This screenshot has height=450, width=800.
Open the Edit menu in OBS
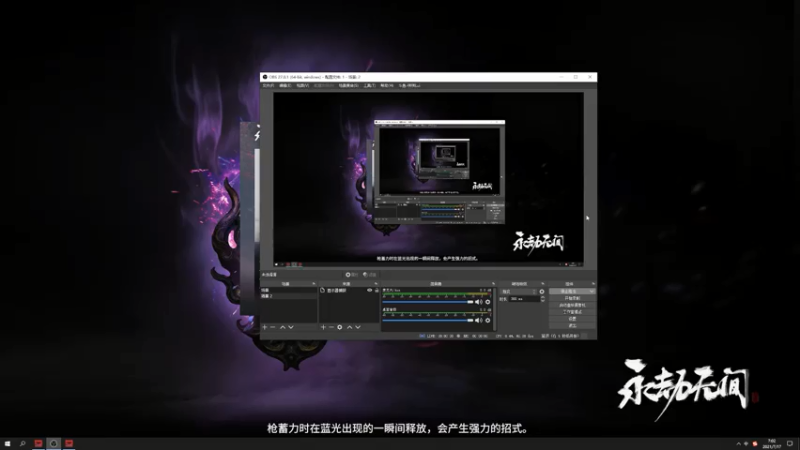pos(285,86)
